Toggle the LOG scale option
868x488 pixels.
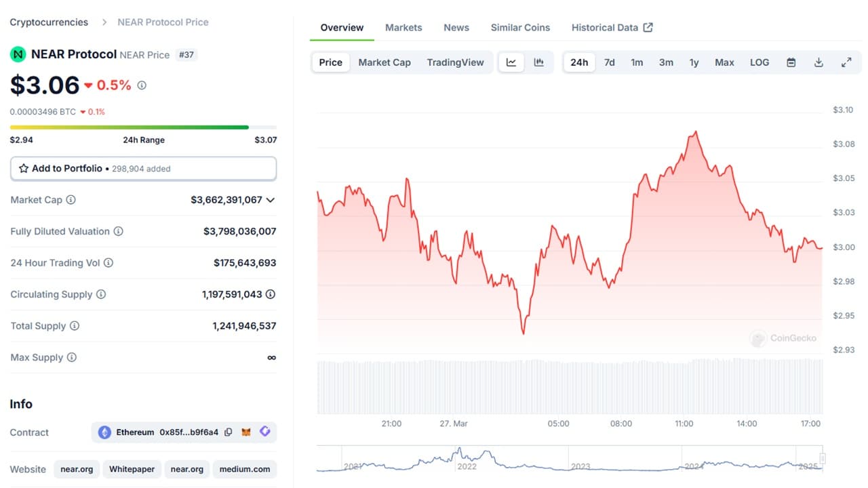coord(759,62)
